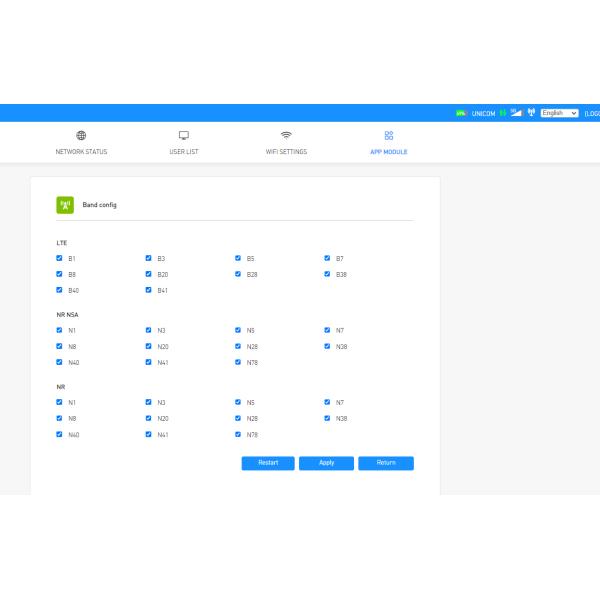Toggle the NR NSA N78 checkbox

tap(238, 362)
